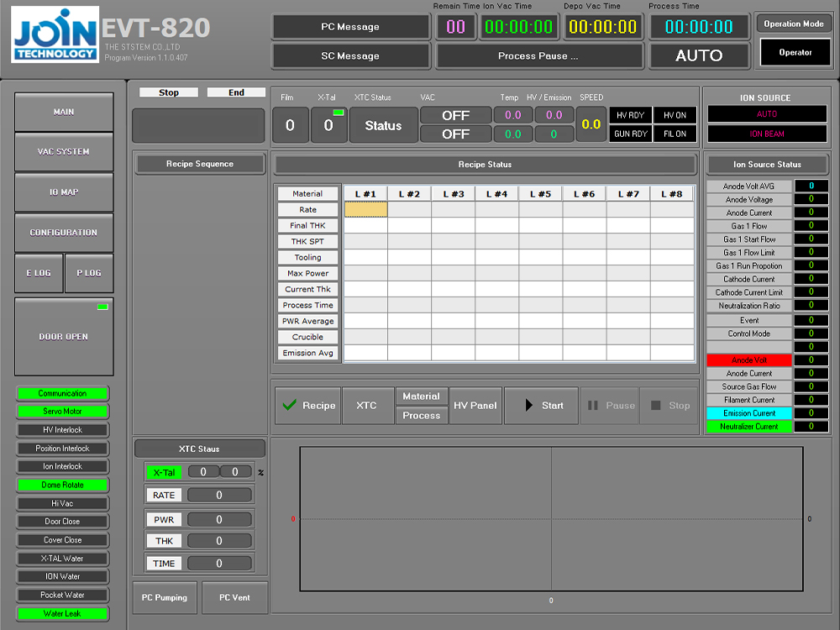The width and height of the screenshot is (840, 630).
Task: Expand the Recipe Sequence panel
Action: [x=199, y=163]
